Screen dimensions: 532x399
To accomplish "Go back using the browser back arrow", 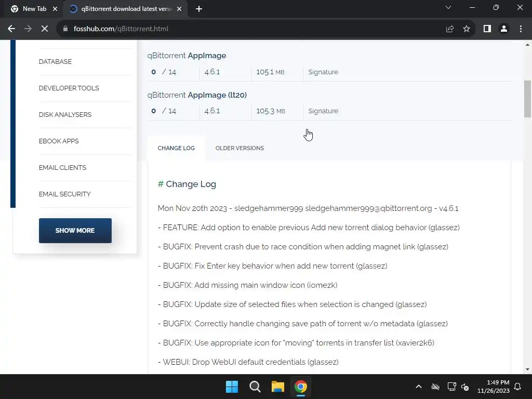I will [x=11, y=29].
